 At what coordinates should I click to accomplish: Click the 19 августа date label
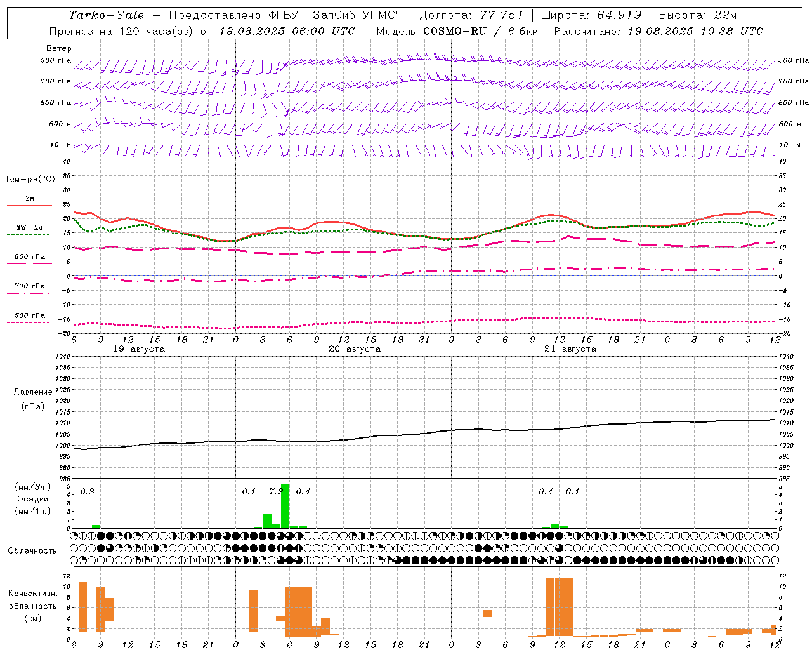(x=139, y=349)
